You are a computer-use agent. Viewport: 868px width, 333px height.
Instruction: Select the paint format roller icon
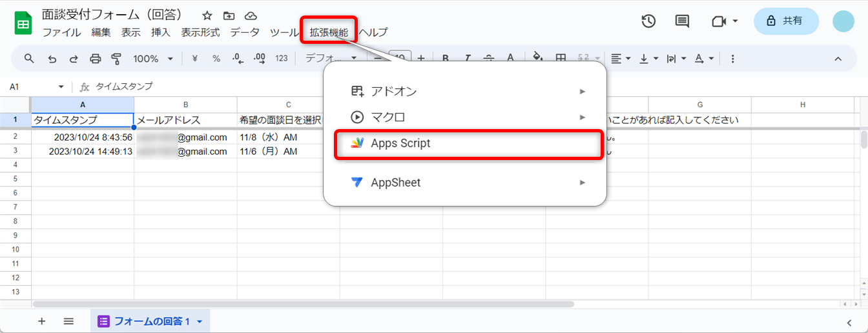pos(116,59)
